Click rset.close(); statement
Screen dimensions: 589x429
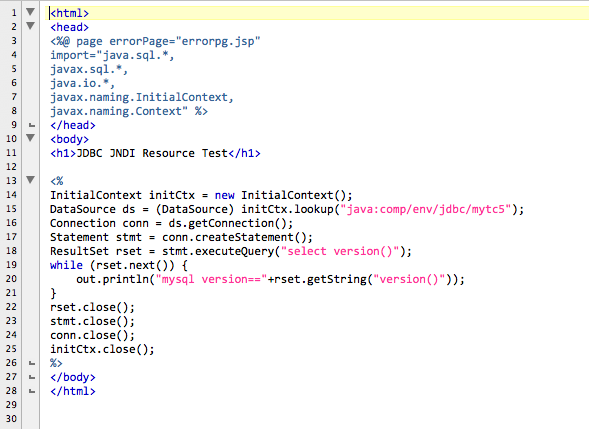click(x=92, y=307)
